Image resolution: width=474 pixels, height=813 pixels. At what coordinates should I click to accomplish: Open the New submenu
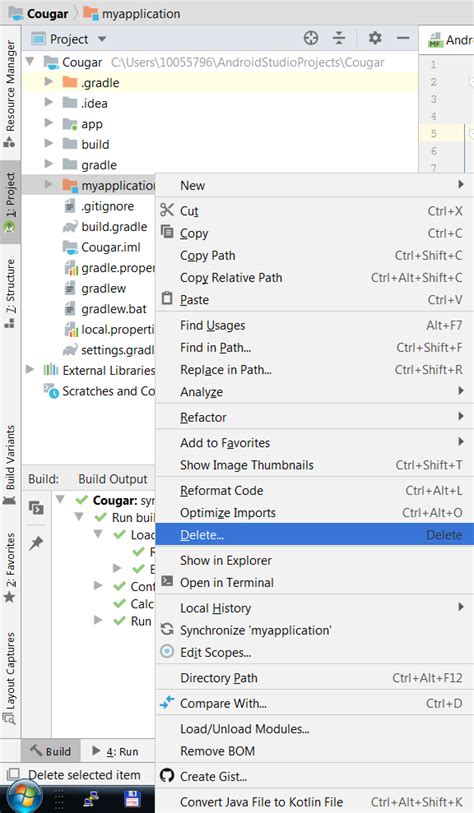(315, 185)
